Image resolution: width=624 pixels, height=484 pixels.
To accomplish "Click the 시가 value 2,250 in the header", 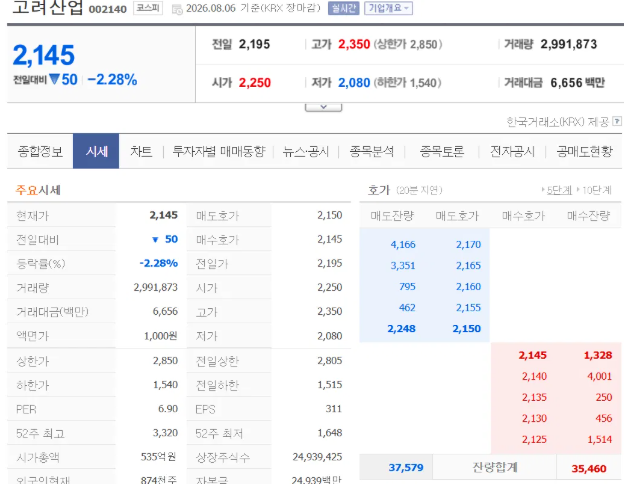I will click(x=255, y=83).
